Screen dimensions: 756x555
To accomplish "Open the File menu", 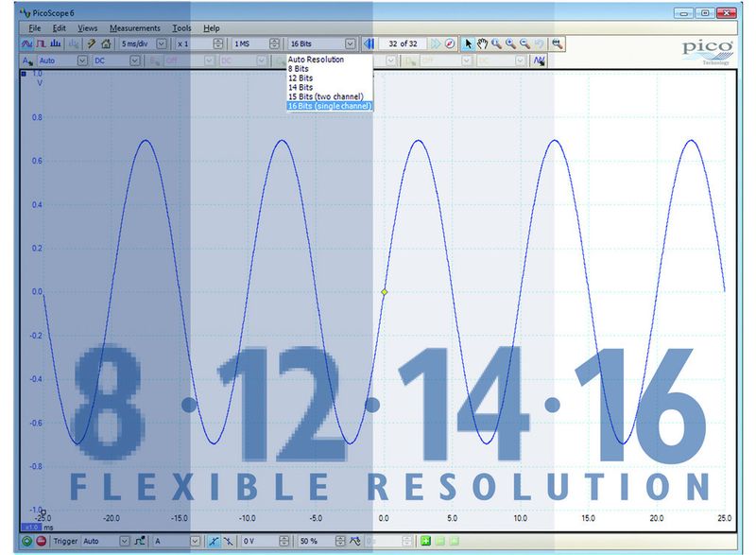I will 35,28.
